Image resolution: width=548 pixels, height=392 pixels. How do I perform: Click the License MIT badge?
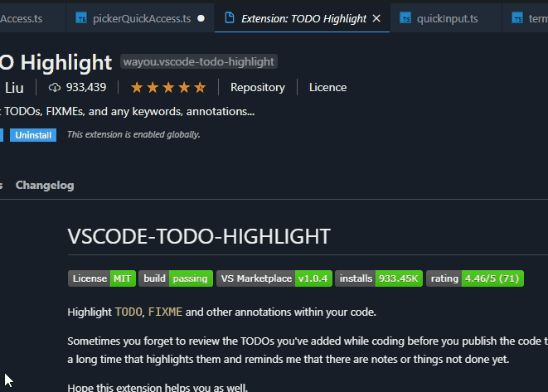[x=102, y=278]
